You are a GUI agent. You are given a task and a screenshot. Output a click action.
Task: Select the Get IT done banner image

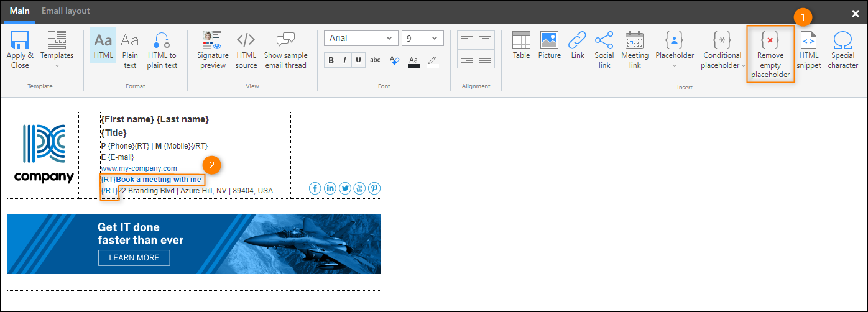194,244
